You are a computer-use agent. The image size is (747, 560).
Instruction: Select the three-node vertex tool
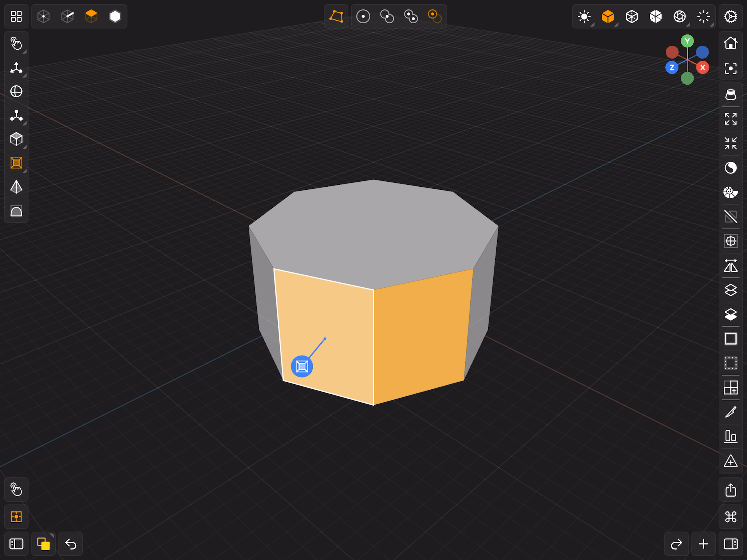(x=16, y=115)
